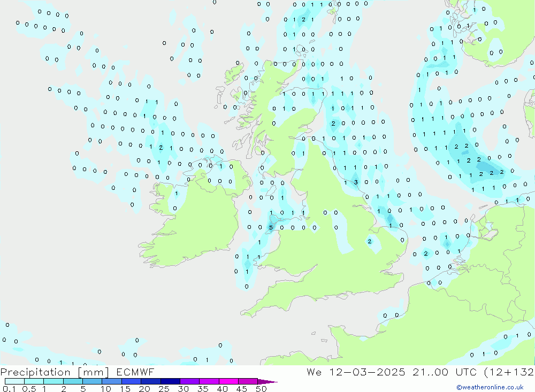Click the 30–35 mm purple legend segment
Screen dimensions: 535x392
coord(190,381)
